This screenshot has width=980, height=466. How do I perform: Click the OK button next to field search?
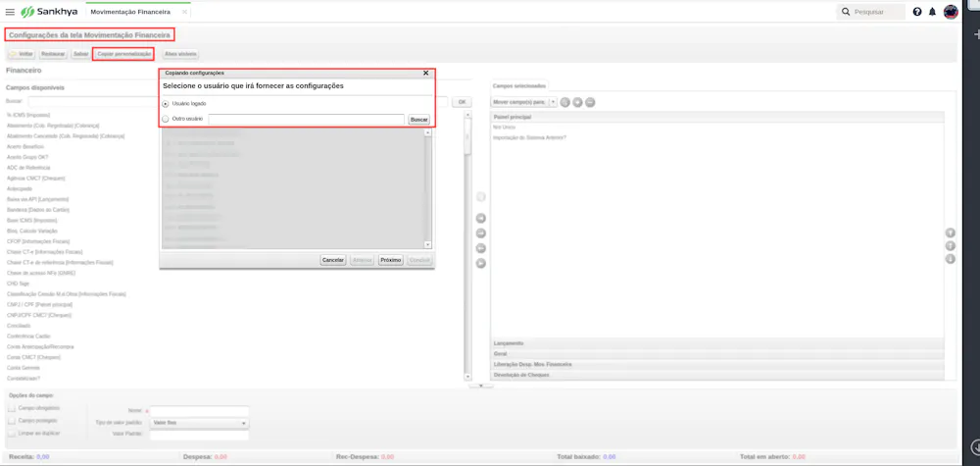462,101
